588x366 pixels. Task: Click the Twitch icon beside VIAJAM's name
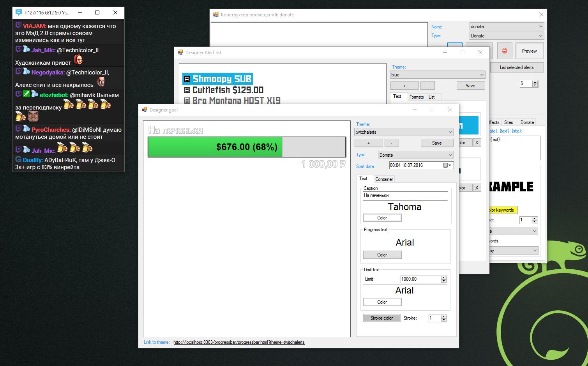tap(18, 26)
